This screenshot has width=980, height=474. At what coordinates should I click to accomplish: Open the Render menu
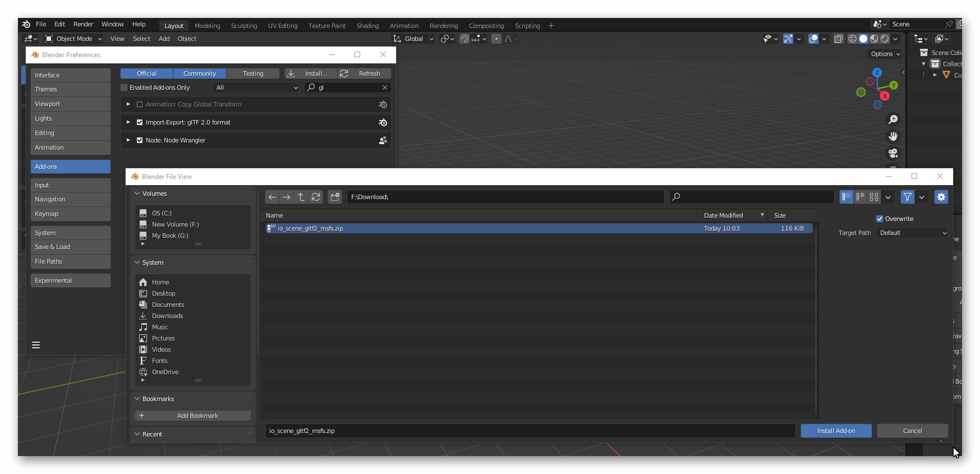83,24
